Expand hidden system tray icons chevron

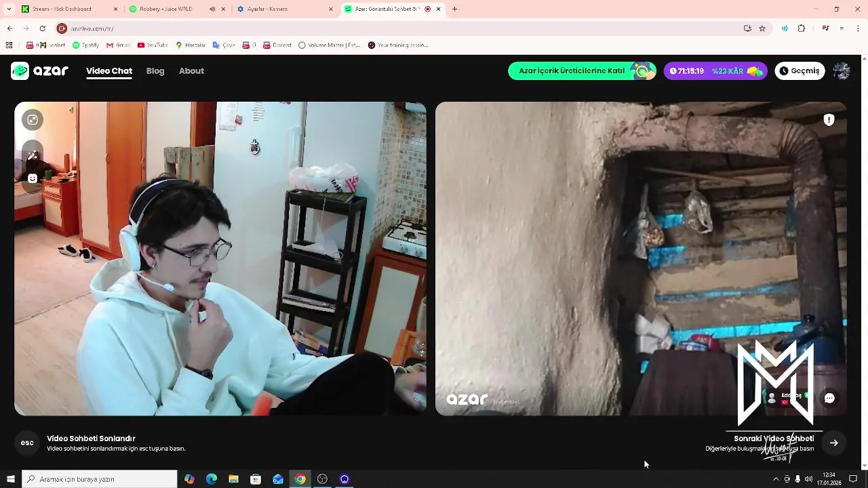click(776, 479)
